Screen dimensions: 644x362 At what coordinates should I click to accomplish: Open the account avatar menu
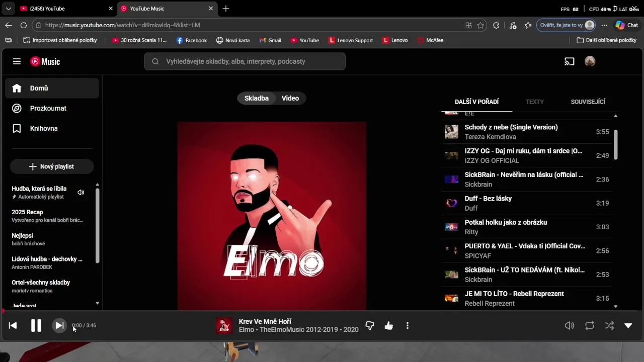pos(590,61)
